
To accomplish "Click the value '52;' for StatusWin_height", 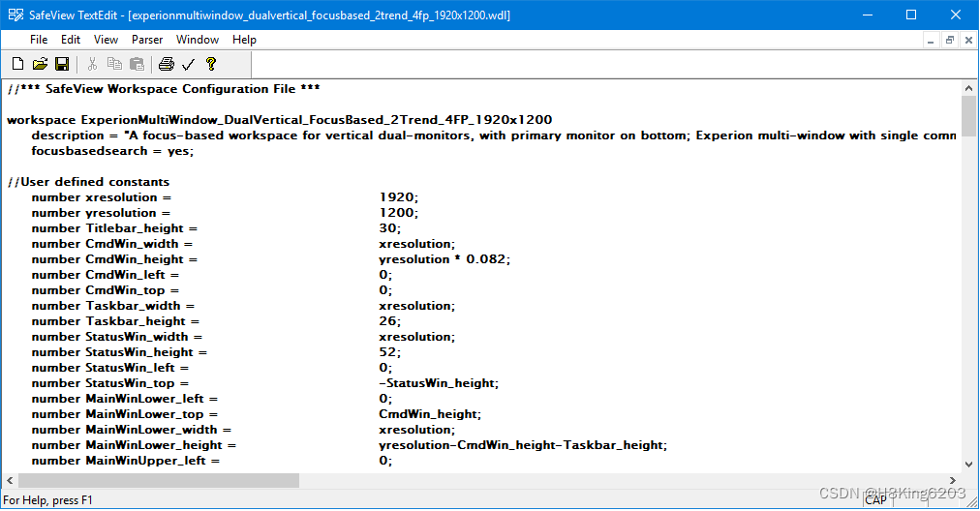I will (x=390, y=352).
